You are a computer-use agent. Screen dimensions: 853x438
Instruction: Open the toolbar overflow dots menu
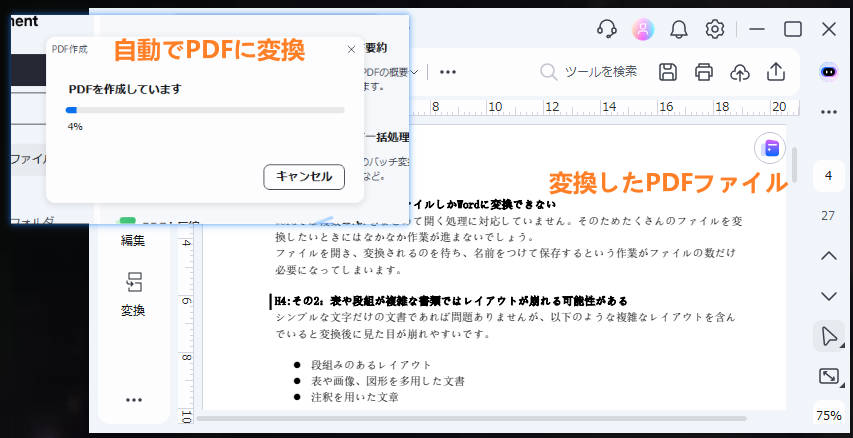pos(448,72)
